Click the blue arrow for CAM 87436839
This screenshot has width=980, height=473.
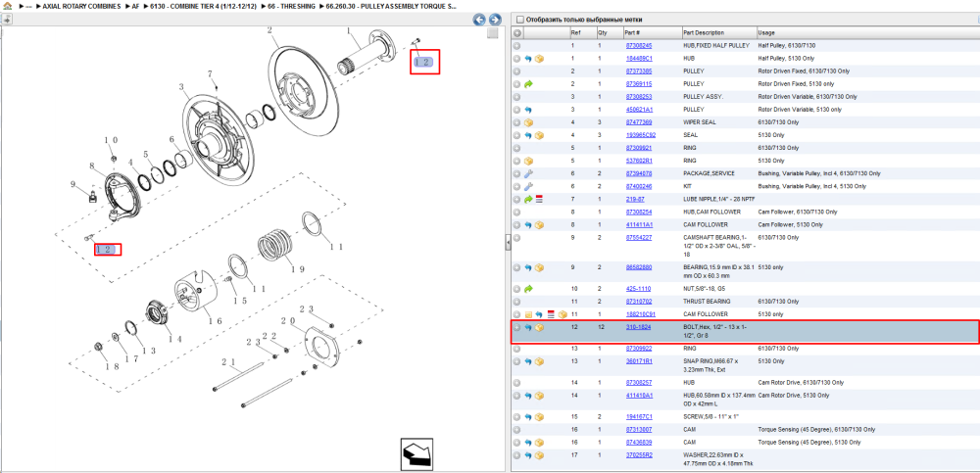click(528, 443)
